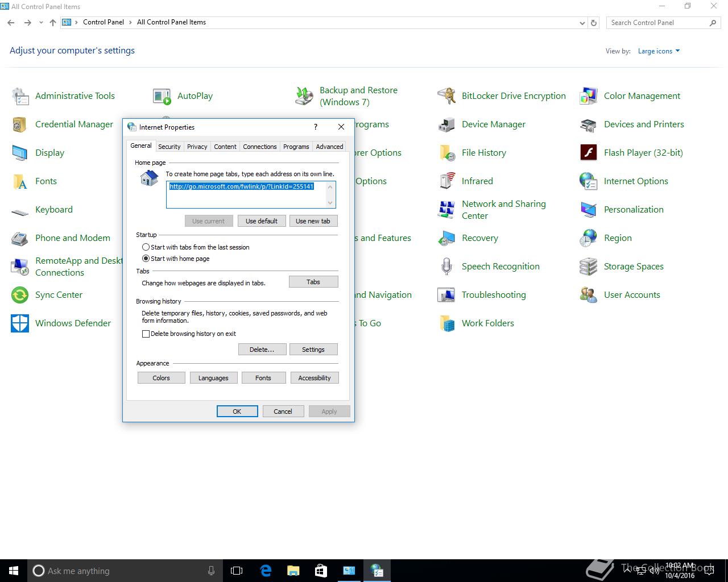Click the Delete... browsing history button

coord(262,350)
